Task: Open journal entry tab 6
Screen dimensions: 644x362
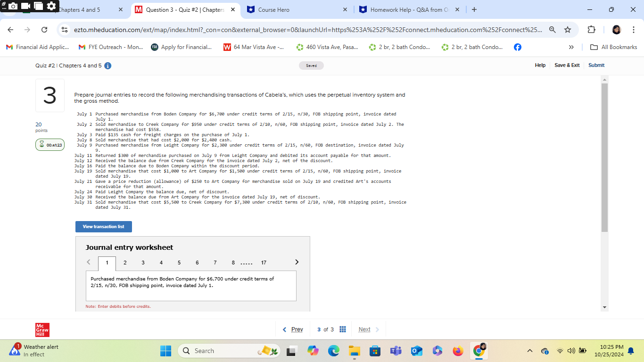Action: pos(197,263)
